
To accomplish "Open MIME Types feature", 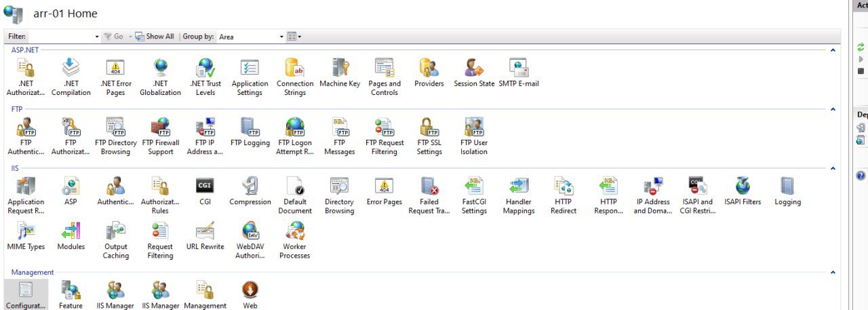I will pyautogui.click(x=26, y=237).
